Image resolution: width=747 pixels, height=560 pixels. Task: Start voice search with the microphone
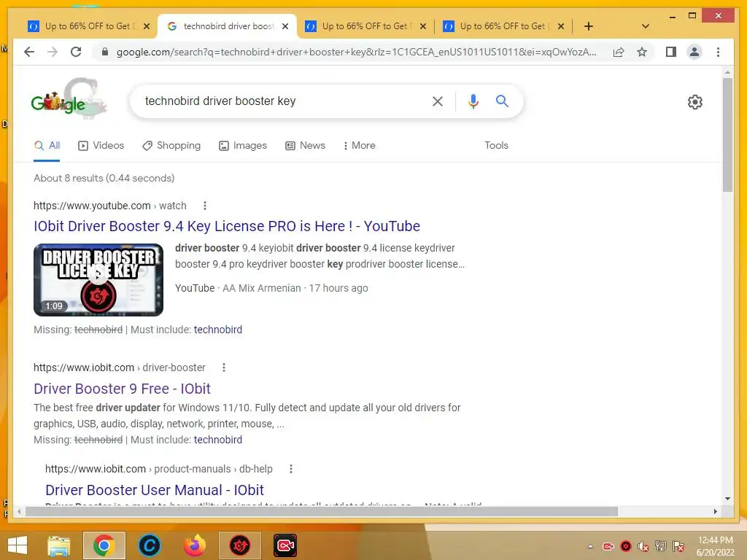coord(473,101)
